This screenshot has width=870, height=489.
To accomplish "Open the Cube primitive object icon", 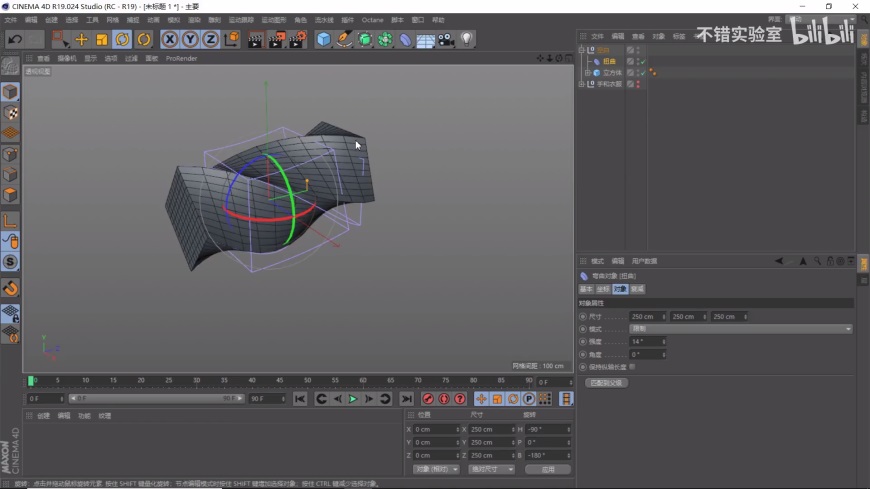I will (x=323, y=39).
